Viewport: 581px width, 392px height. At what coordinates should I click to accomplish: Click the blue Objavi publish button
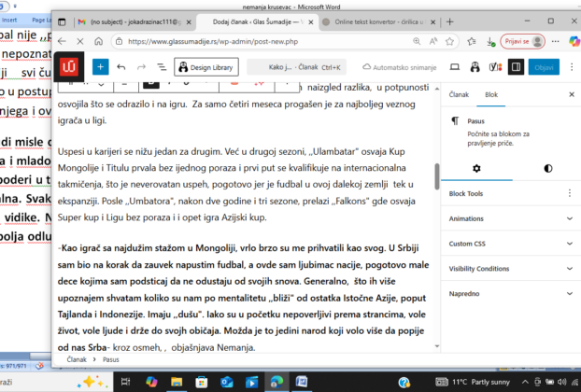point(545,67)
